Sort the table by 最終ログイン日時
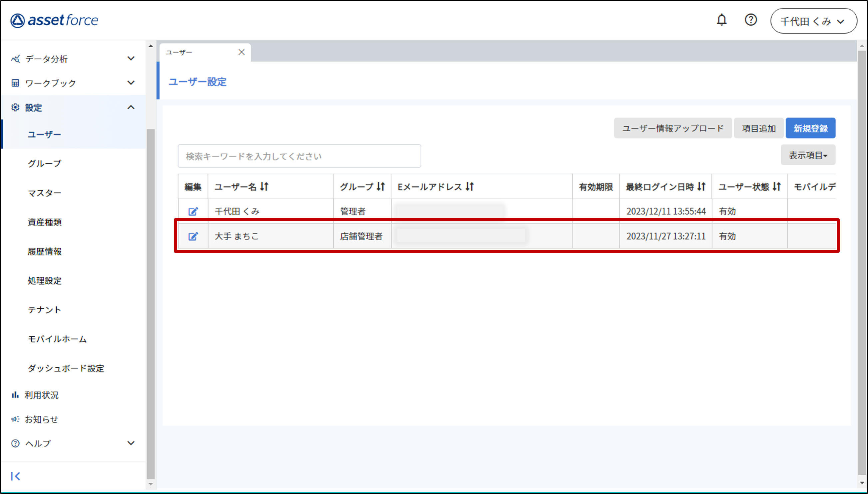The height and width of the screenshot is (494, 868). (701, 186)
